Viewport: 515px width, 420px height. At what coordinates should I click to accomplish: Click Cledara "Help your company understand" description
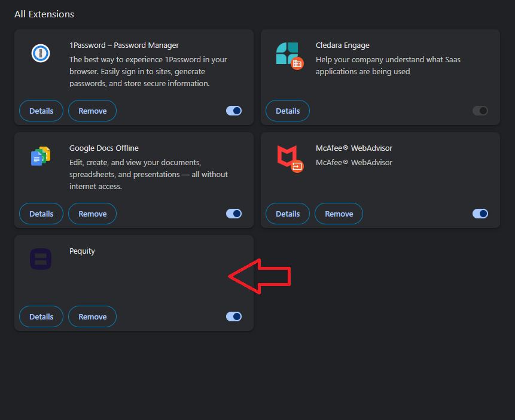click(388, 65)
